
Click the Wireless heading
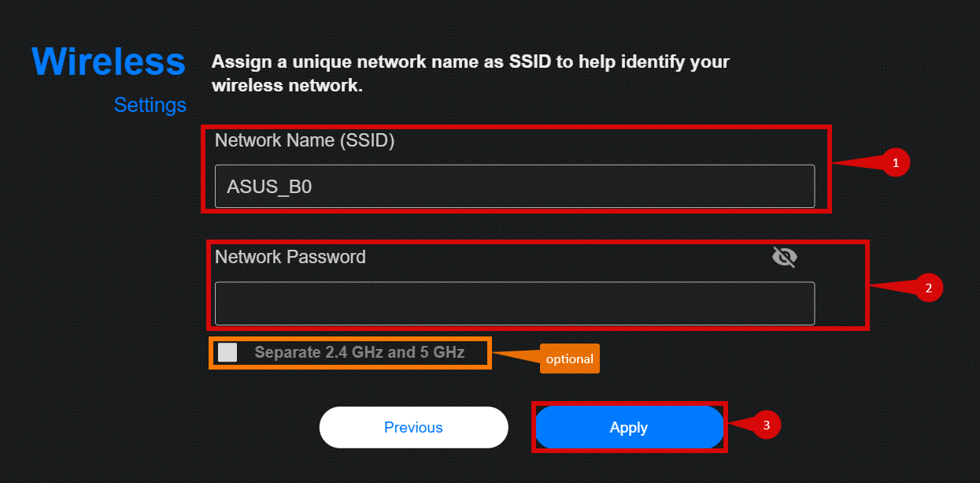point(109,61)
